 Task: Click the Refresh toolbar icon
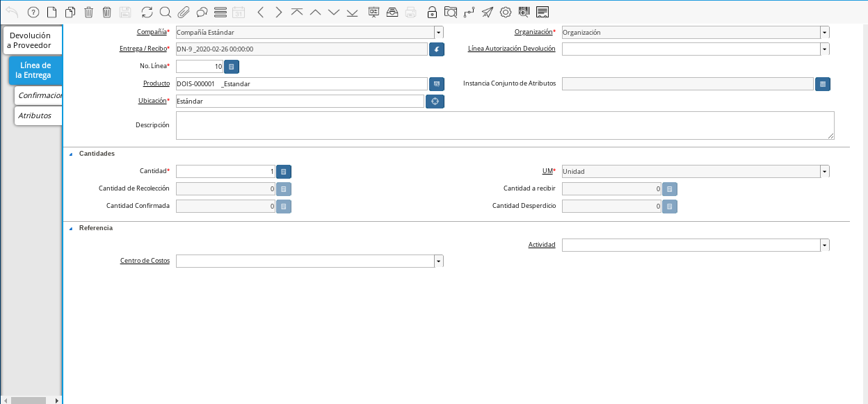[x=147, y=12]
